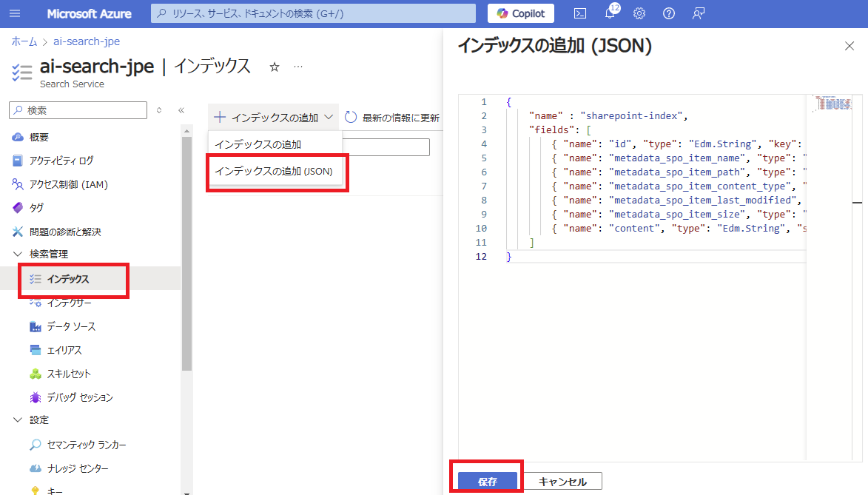Open インデクサー in the sidebar
This screenshot has width=868, height=495.
(x=69, y=303)
